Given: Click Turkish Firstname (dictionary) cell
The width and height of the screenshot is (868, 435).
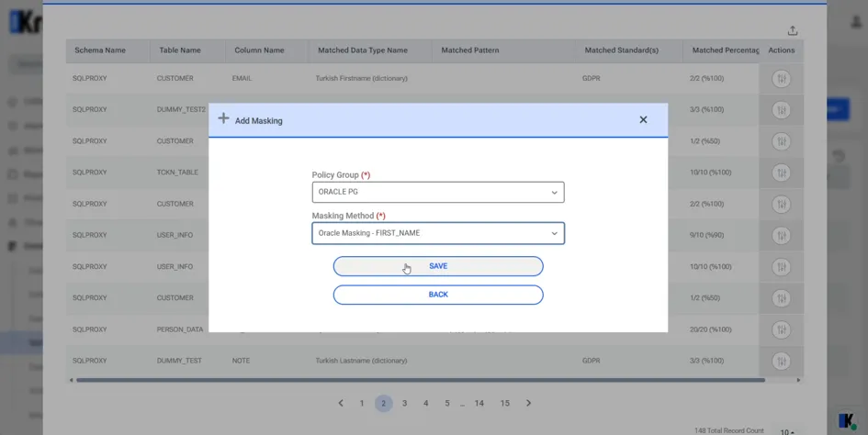Looking at the screenshot, I should coord(362,79).
